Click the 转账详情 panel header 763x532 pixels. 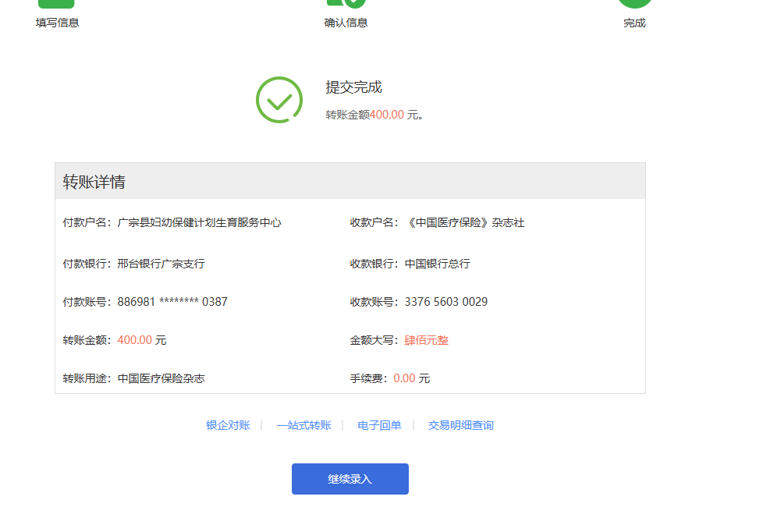pos(350,181)
